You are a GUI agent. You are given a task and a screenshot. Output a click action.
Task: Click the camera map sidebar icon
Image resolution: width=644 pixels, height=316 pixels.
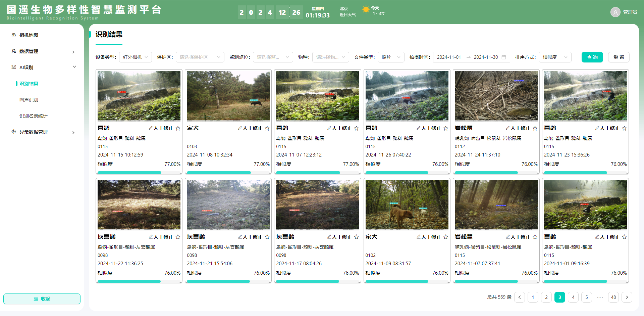coord(14,35)
